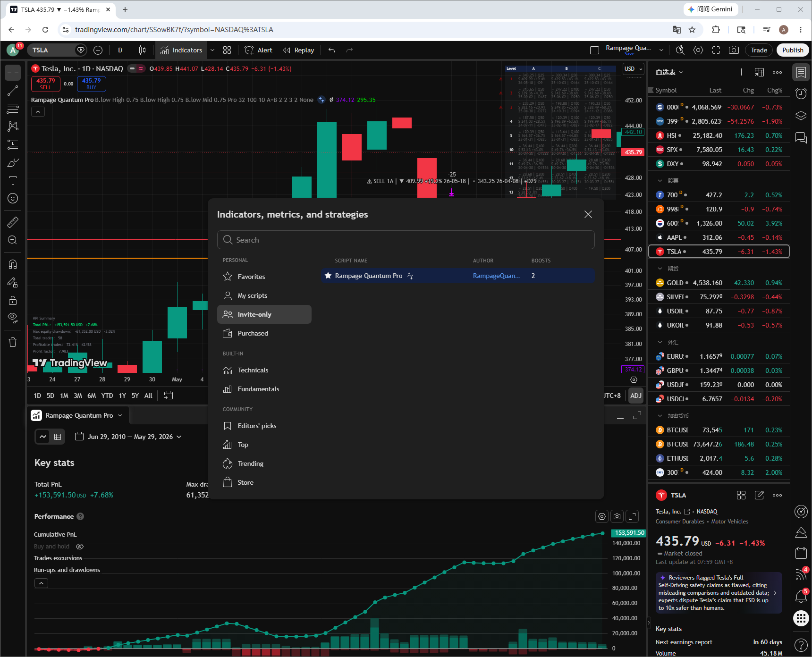The height and width of the screenshot is (657, 812).
Task: Start Bar Replay mode
Action: tap(298, 50)
